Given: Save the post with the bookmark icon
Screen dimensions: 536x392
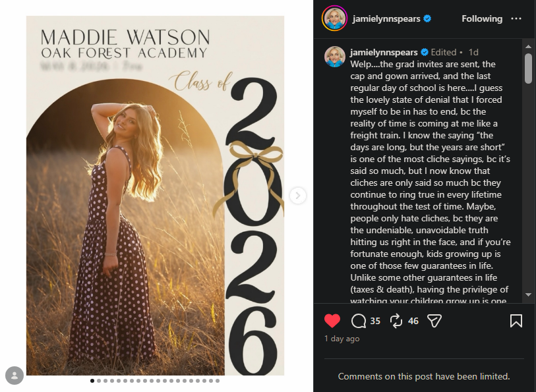Looking at the screenshot, I should point(516,321).
